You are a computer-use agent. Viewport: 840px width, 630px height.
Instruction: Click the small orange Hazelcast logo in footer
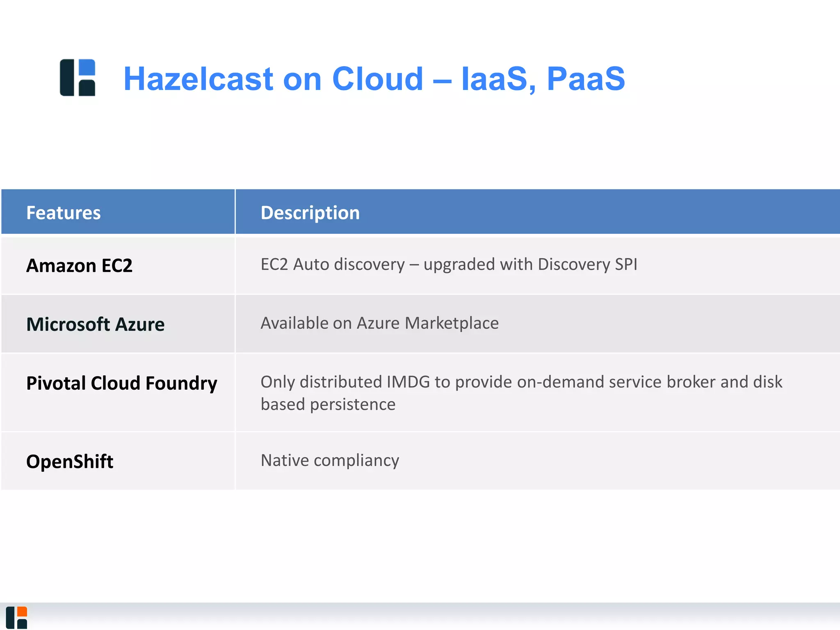[16, 618]
